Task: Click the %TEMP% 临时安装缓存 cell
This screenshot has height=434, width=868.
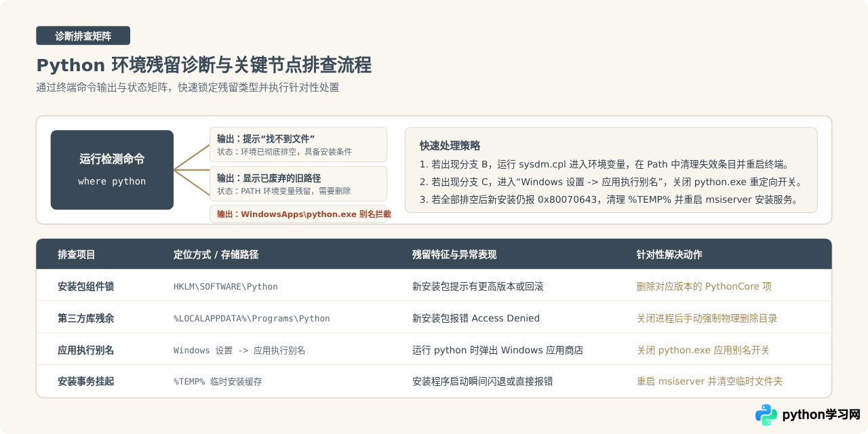Action: tap(218, 382)
